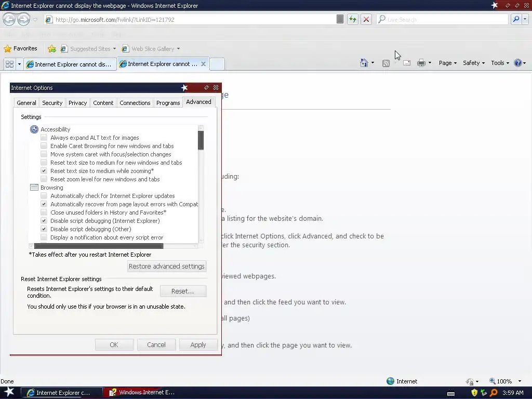Viewport: 532px width, 399px height.
Task: Click the Accessibility category icon
Action: 34,129
